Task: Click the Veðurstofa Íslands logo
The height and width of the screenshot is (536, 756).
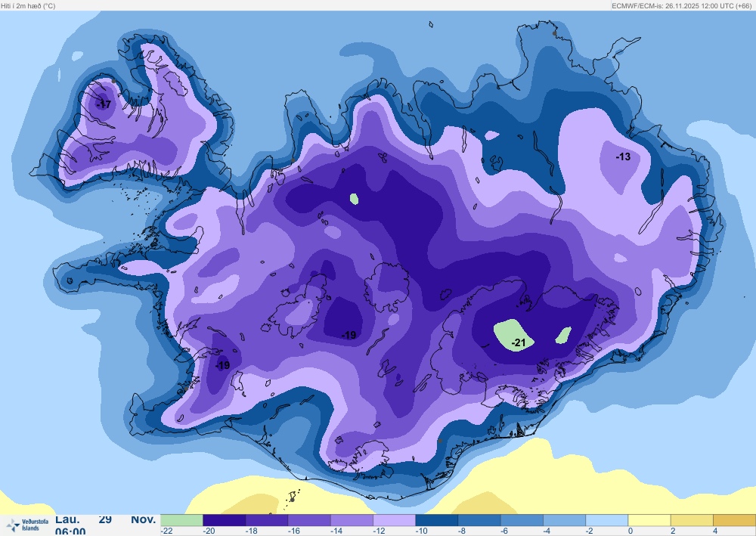Action: [27, 525]
